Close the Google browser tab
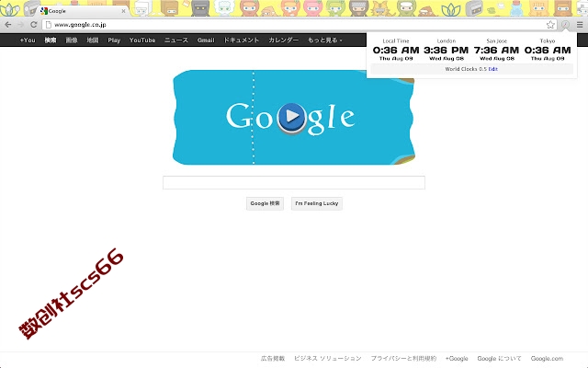 123,11
